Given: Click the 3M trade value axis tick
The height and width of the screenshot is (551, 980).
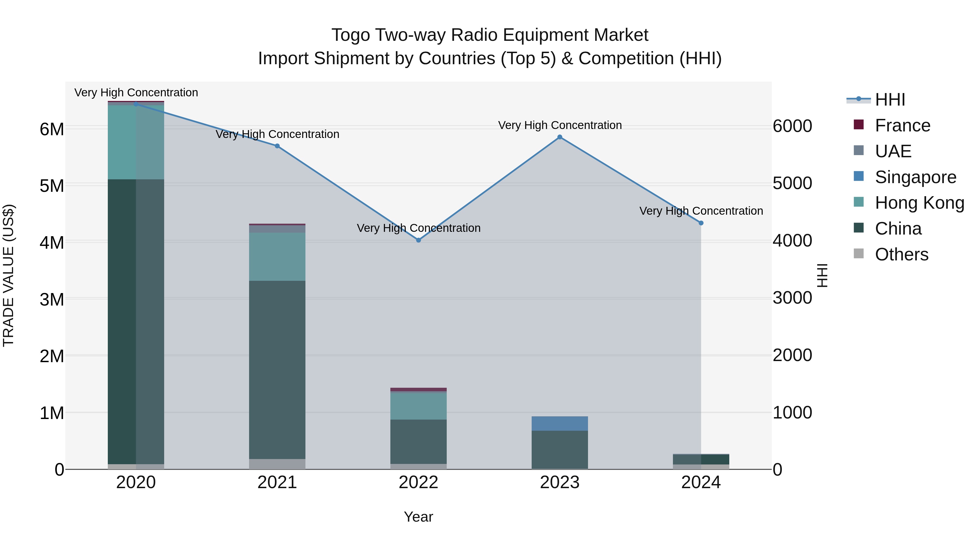Looking at the screenshot, I should [x=52, y=300].
